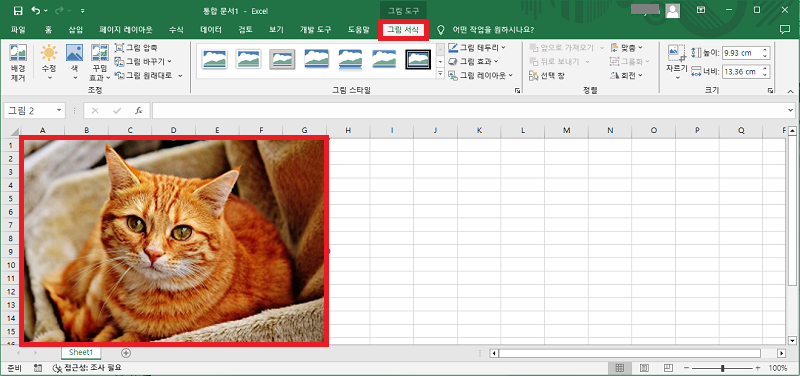Viewport: 800px width, 376px height.
Task: Add a new sheet with plus icon
Action: 126,353
